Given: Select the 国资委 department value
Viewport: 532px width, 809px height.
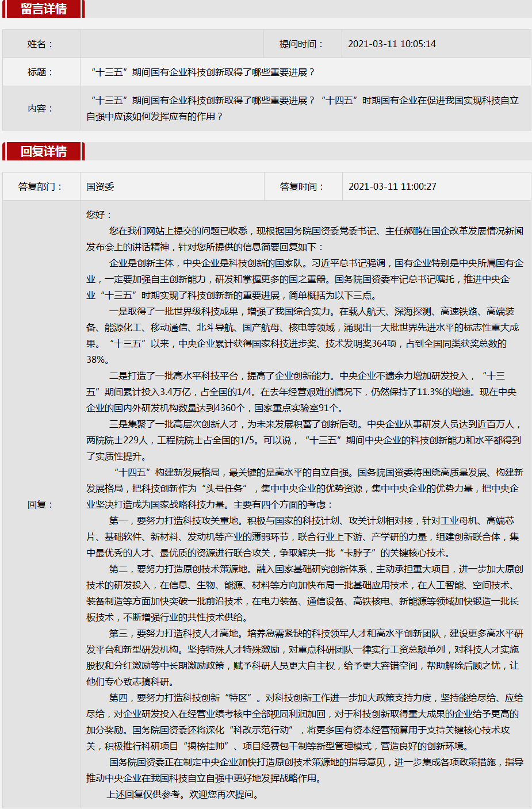Looking at the screenshot, I should tap(100, 186).
